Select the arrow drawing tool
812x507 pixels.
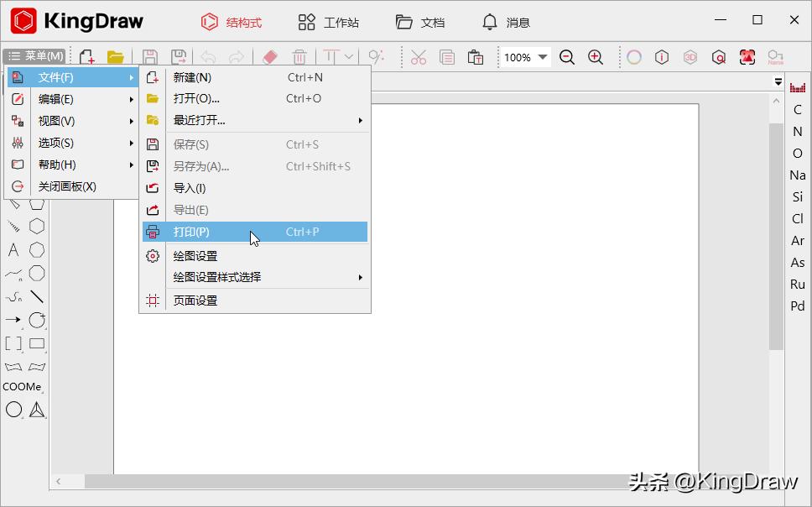point(13,320)
